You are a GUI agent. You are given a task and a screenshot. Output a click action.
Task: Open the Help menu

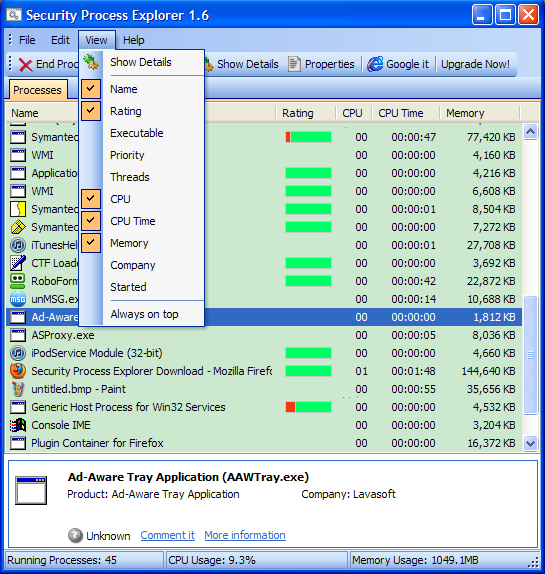click(134, 40)
